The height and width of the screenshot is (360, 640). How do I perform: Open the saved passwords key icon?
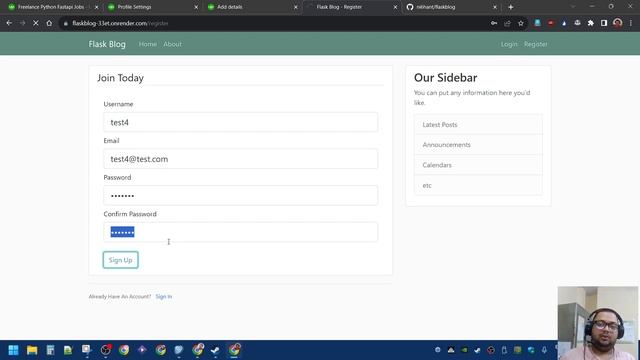pos(494,23)
